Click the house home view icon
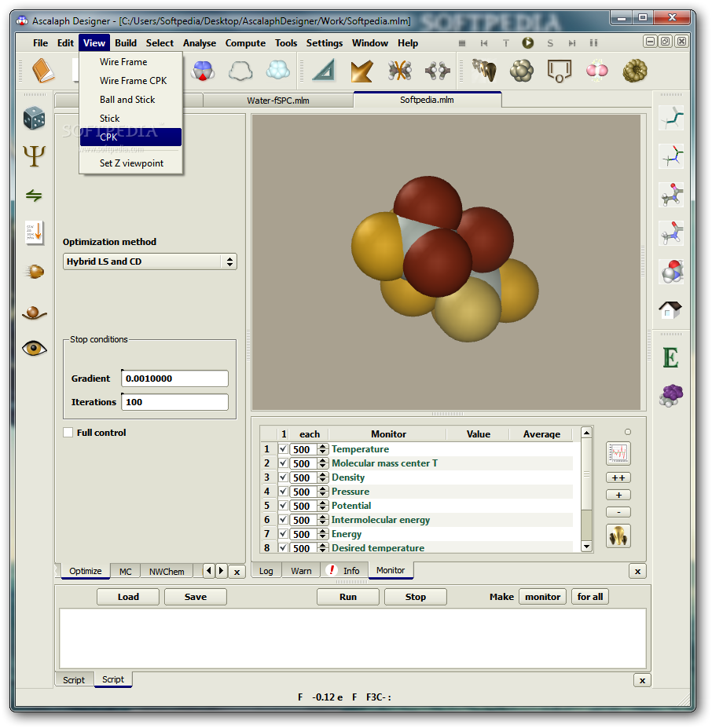The height and width of the screenshot is (728, 712). coord(670,309)
